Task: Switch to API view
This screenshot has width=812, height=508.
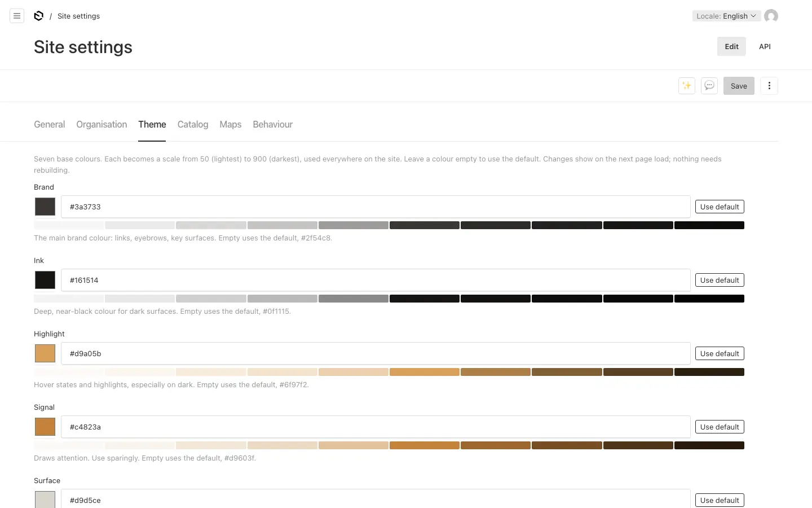Action: click(x=765, y=46)
